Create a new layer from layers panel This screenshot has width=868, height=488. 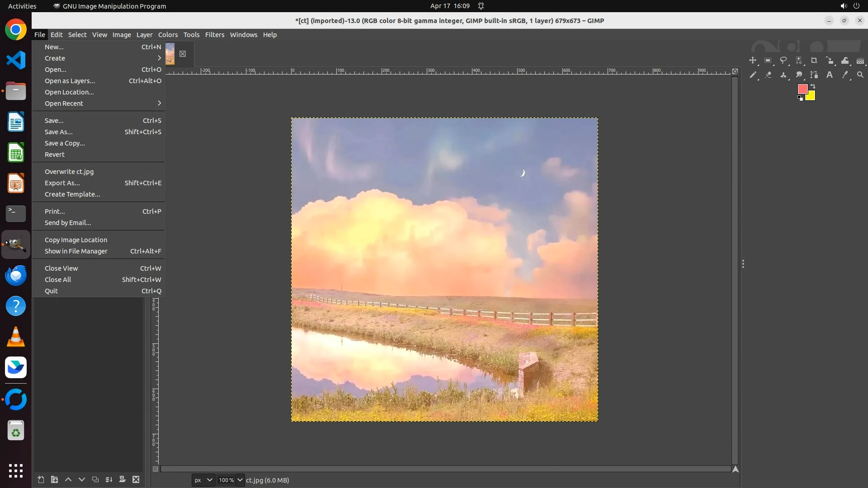point(41,480)
